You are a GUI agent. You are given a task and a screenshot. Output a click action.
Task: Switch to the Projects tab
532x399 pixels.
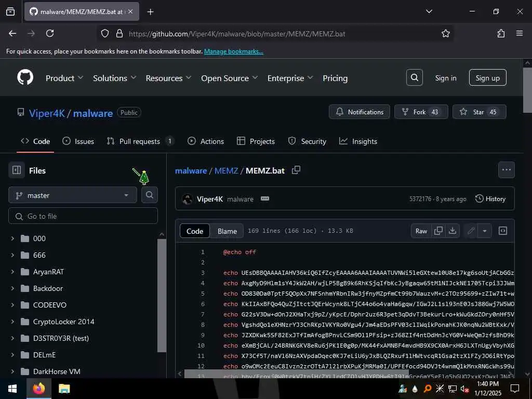256,141
